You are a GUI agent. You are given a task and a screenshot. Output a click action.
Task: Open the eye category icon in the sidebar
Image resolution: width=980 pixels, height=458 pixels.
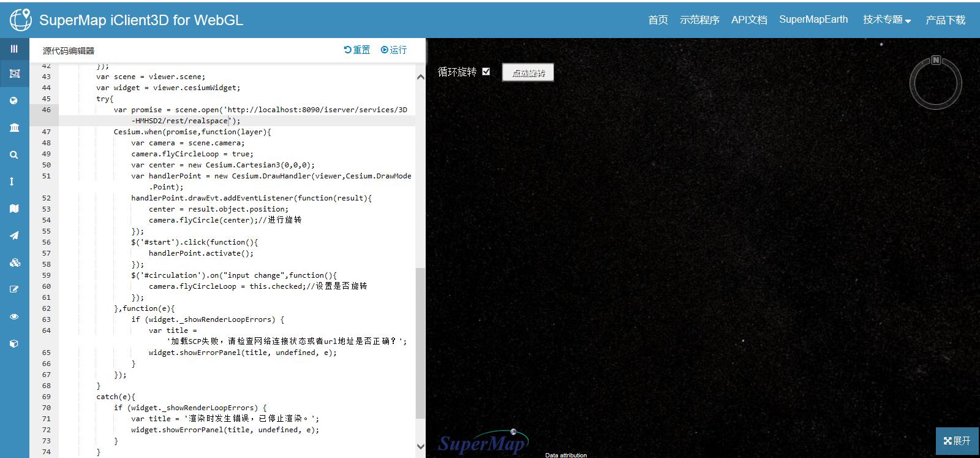(x=14, y=316)
